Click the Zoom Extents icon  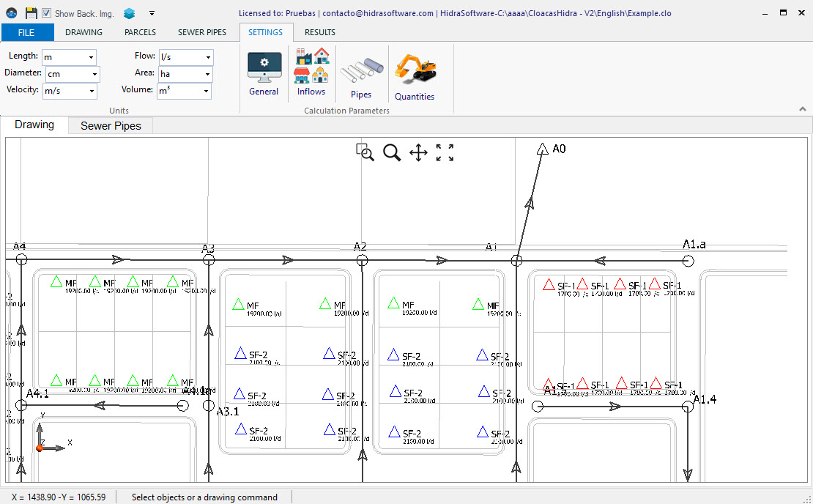click(443, 152)
